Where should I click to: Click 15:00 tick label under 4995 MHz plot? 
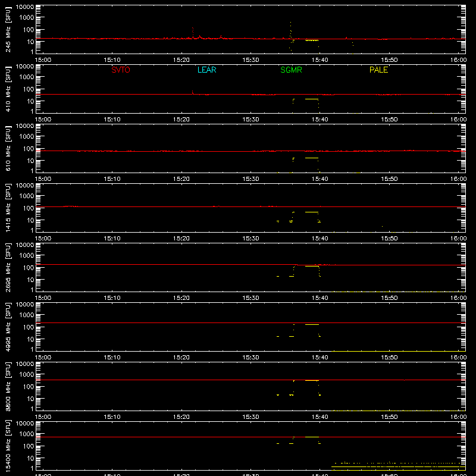point(43,358)
